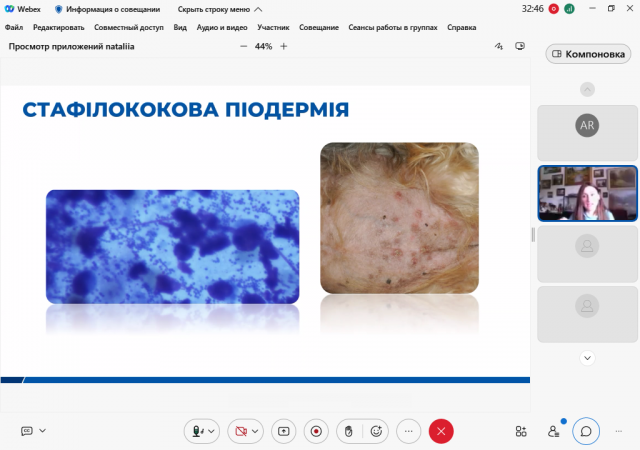Click Информация о совещании button
Viewport: 640px width, 450px height.
tap(108, 9)
